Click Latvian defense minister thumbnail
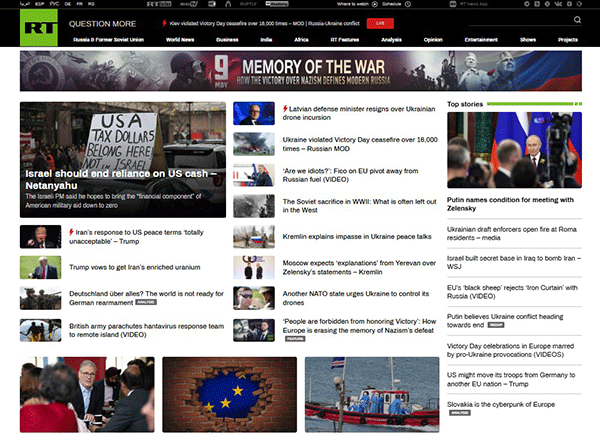 click(254, 113)
